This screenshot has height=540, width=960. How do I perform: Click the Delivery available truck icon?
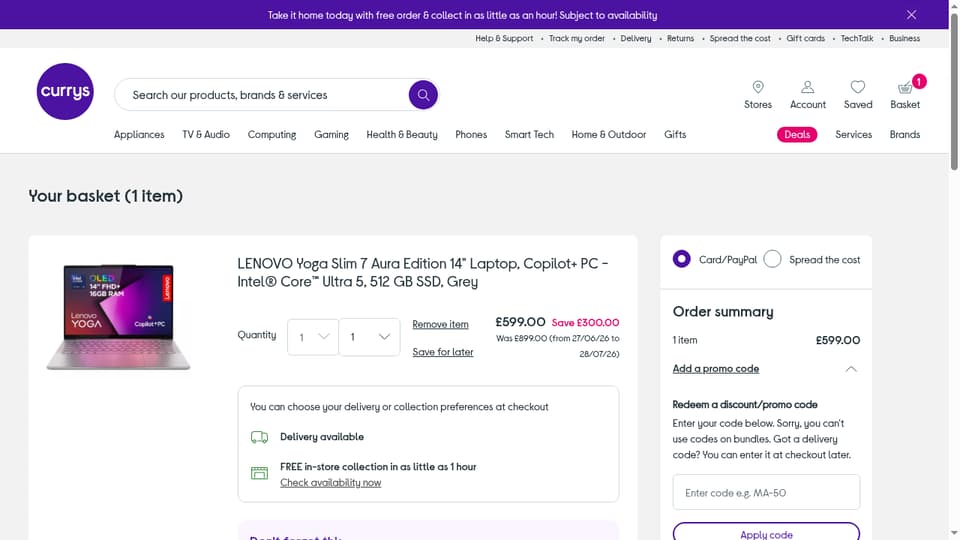(x=259, y=437)
